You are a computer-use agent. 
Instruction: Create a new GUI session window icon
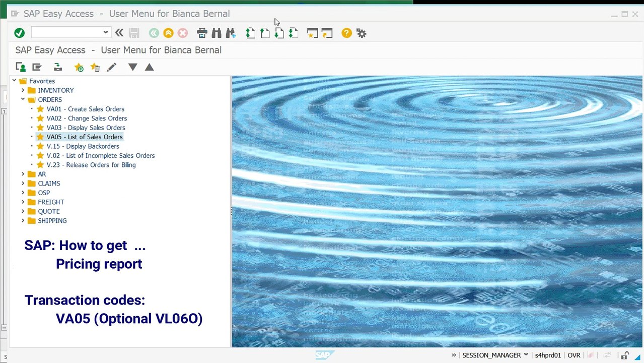coord(313,33)
